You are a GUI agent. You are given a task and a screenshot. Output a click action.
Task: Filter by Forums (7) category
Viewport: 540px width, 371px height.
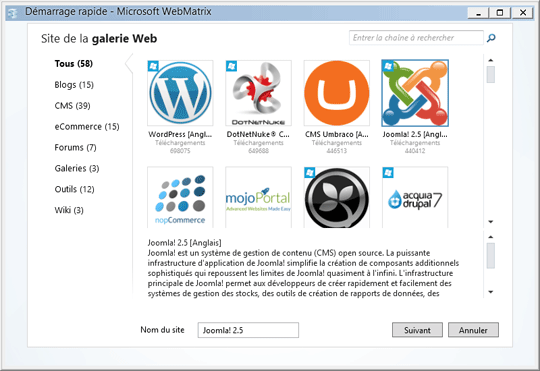click(75, 147)
